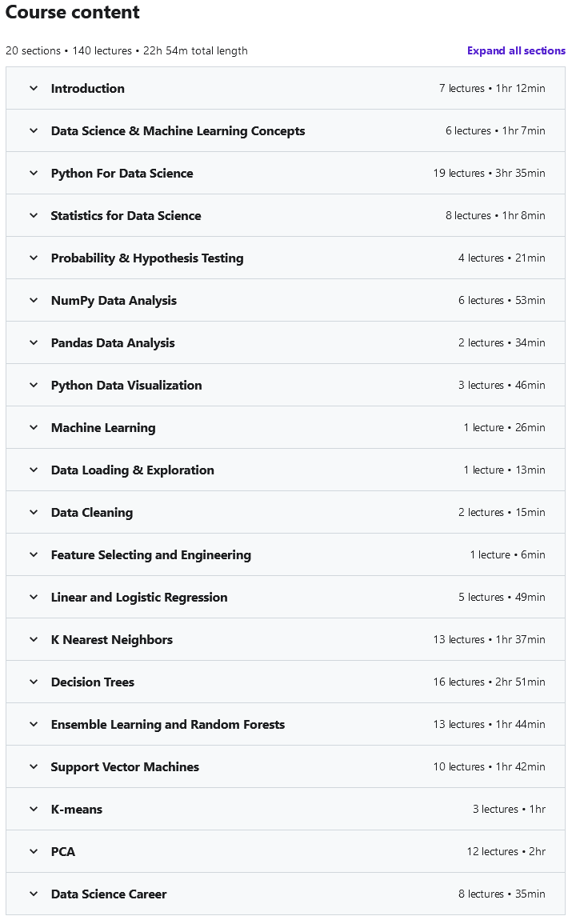Viewport: 572px width, 924px height.
Task: Toggle the Statistics for Data Science chevron
Action: 34,216
